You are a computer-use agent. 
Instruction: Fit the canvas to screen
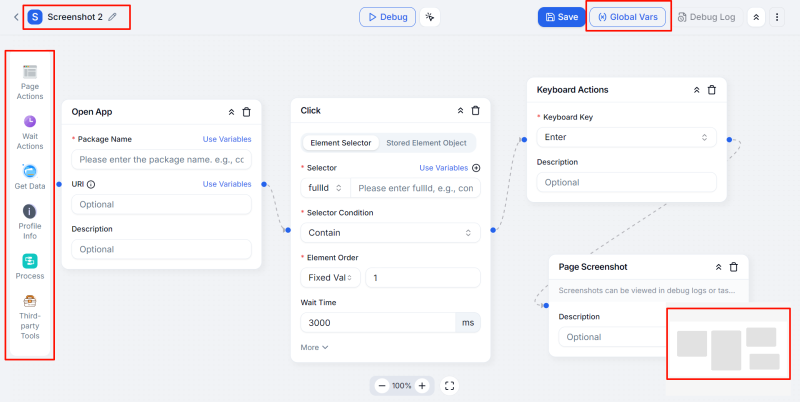(x=449, y=385)
